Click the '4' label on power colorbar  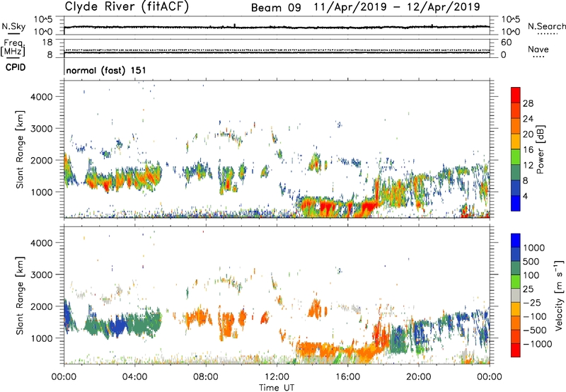click(x=526, y=196)
